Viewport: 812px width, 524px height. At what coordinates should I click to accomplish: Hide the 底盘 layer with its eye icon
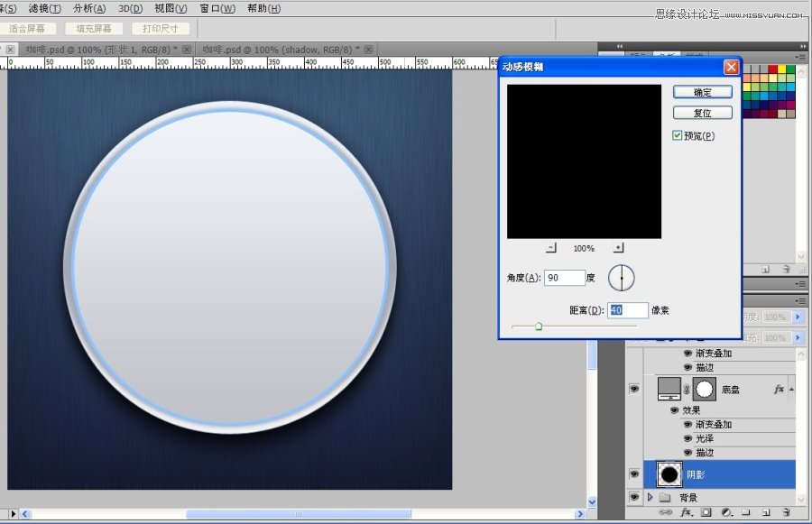(x=634, y=389)
